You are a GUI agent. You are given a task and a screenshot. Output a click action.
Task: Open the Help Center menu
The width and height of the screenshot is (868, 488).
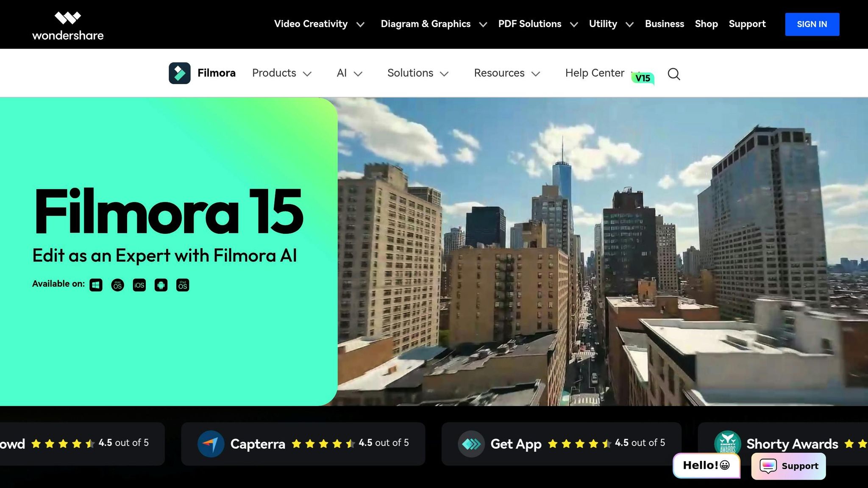tap(595, 73)
